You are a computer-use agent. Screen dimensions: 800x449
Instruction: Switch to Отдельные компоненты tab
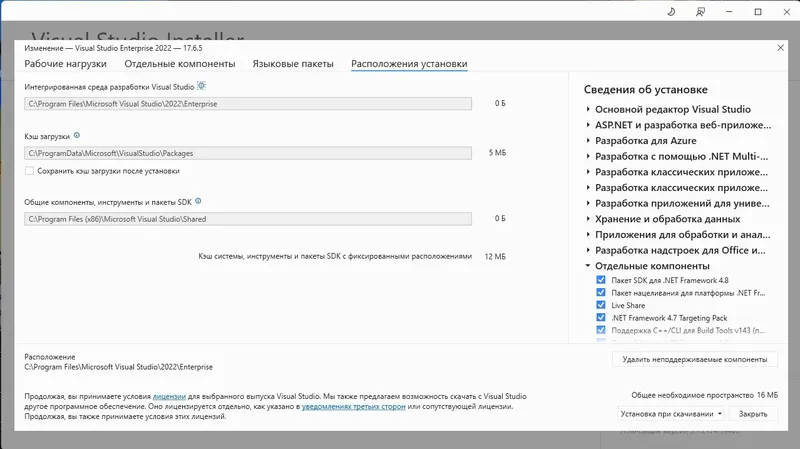tap(180, 64)
